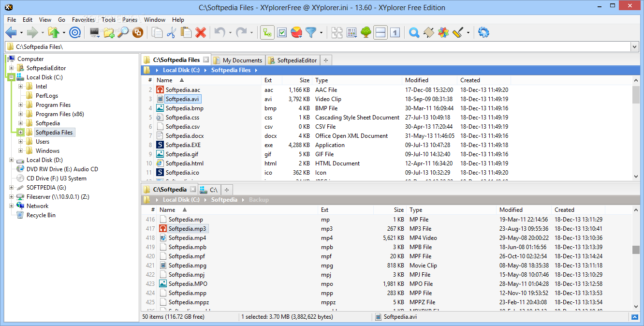Click lower pane vertical scrollbar thumb
644x326 pixels.
[636, 249]
